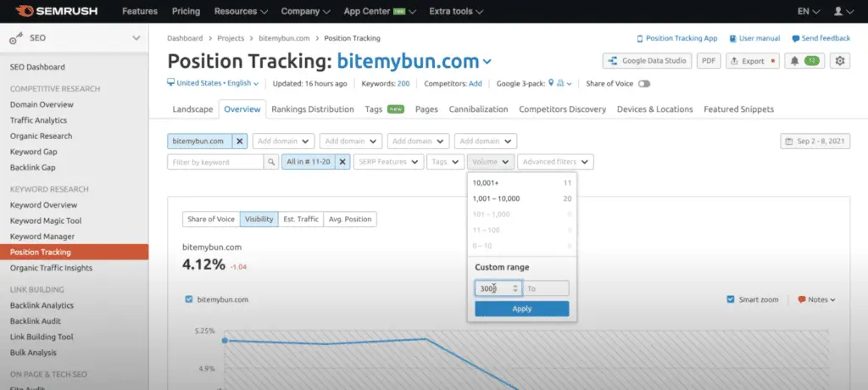Expand the Company menu
Screen dimensions: 868x390
point(305,11)
